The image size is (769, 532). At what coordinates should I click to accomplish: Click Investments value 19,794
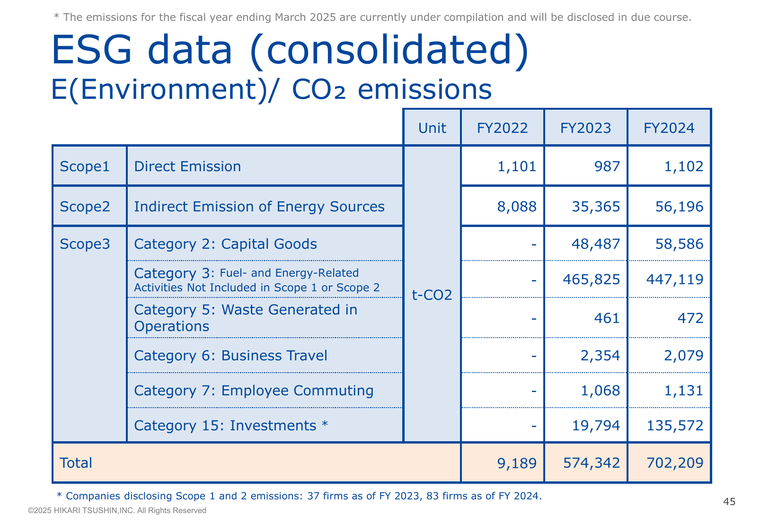[596, 426]
